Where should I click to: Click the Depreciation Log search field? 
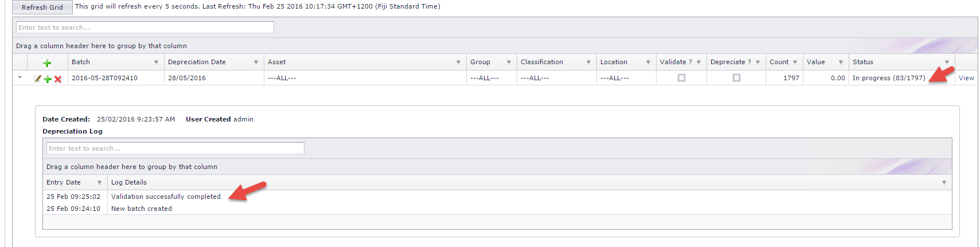[175, 148]
